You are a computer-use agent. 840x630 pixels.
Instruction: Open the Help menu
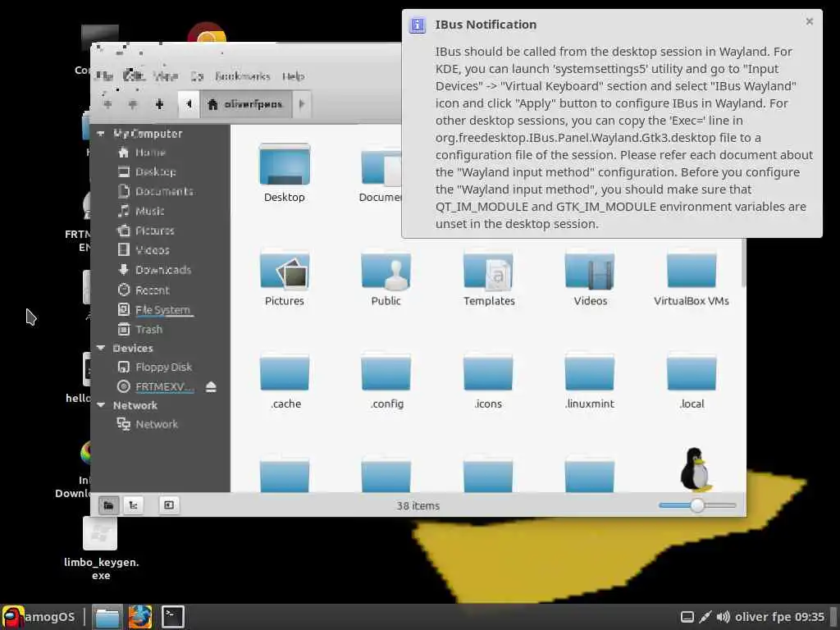(x=293, y=76)
